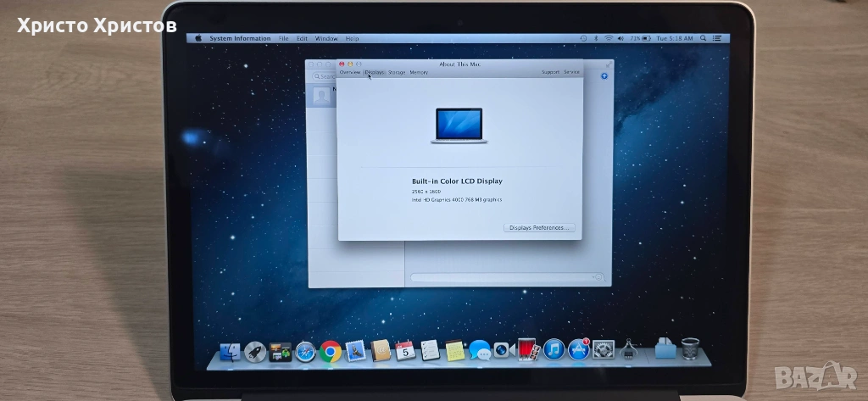Image resolution: width=868 pixels, height=401 pixels.
Task: Switch to the Storage tab
Action: click(397, 72)
